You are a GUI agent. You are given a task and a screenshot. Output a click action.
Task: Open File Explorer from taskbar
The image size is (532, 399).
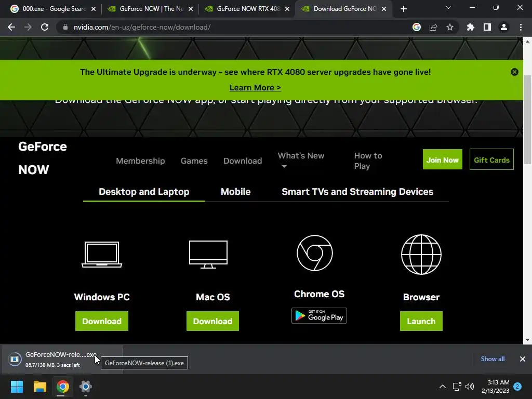(39, 387)
